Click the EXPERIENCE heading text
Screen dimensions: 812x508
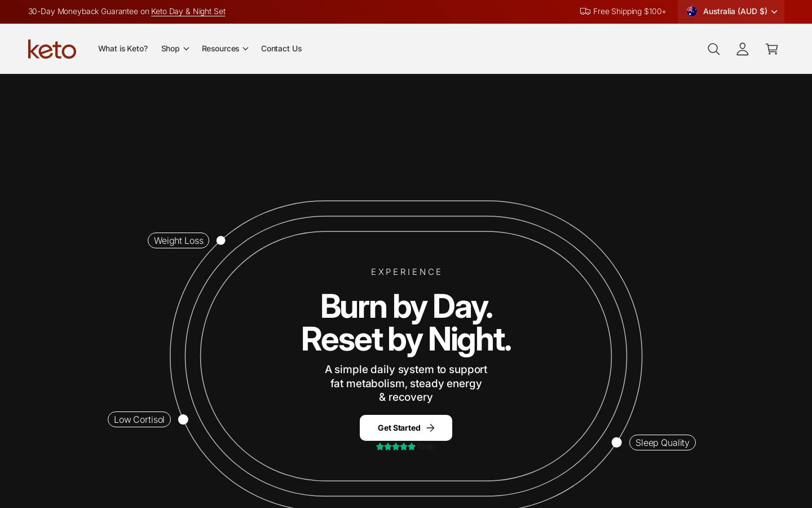[407, 272]
